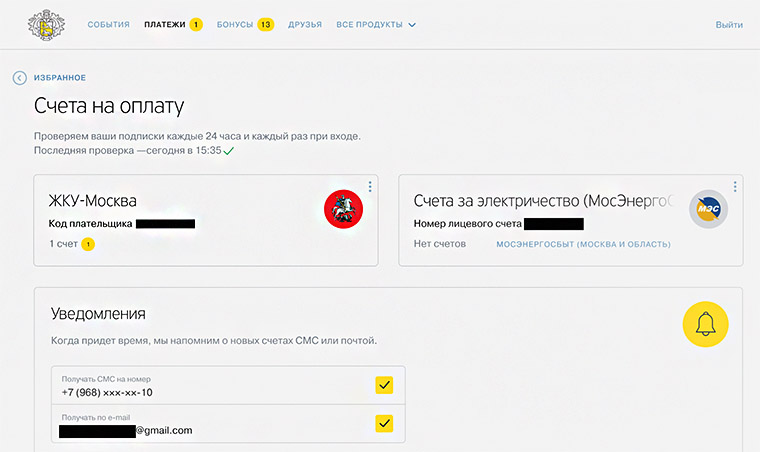
Task: Uncheck the SMS notifications checkbox
Action: 384,385
